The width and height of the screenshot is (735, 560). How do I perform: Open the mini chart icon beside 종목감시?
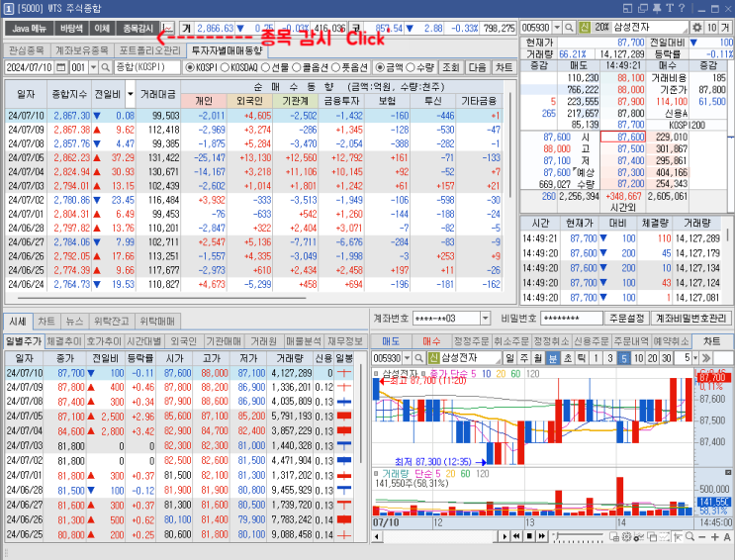pyautogui.click(x=168, y=28)
